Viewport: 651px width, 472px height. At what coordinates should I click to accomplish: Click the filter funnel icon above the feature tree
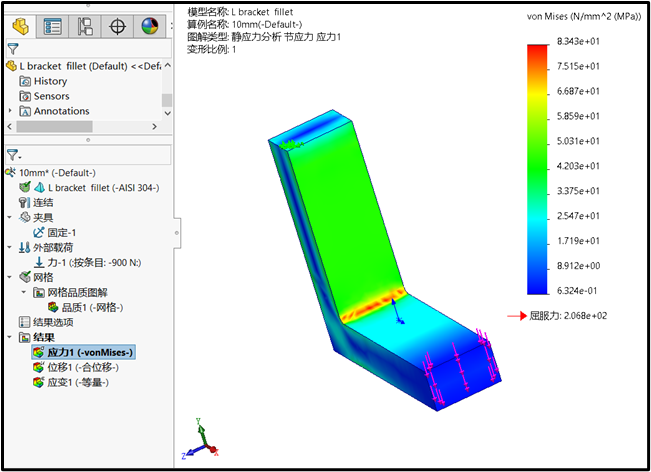tap(12, 48)
